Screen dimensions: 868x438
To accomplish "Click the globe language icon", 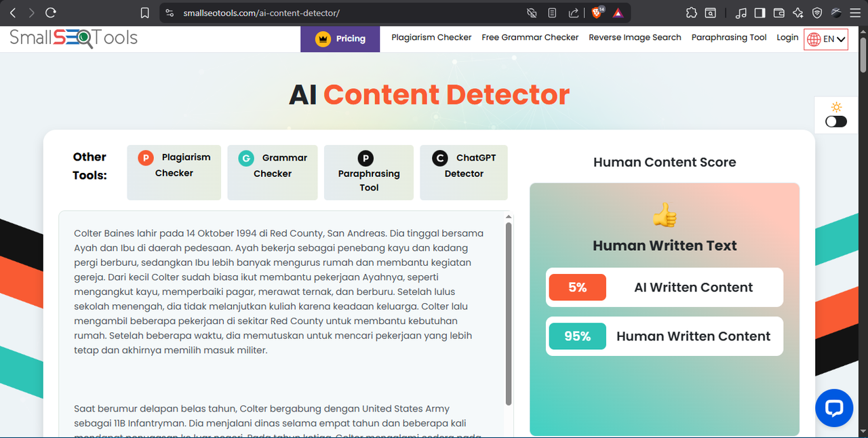I will pyautogui.click(x=813, y=39).
